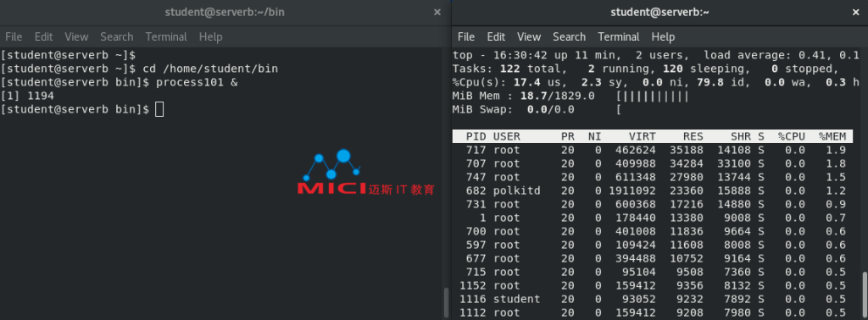Close the right terminal window running top
The height and width of the screenshot is (320, 868).
(x=856, y=12)
